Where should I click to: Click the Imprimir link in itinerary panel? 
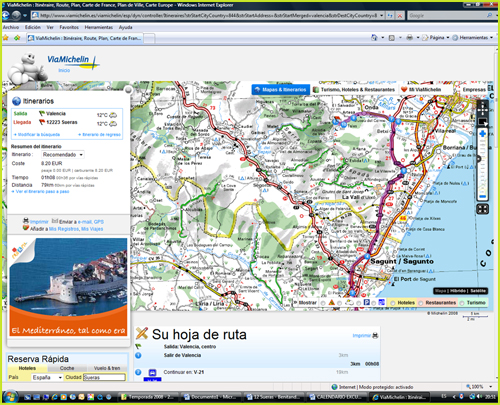pyautogui.click(x=39, y=222)
